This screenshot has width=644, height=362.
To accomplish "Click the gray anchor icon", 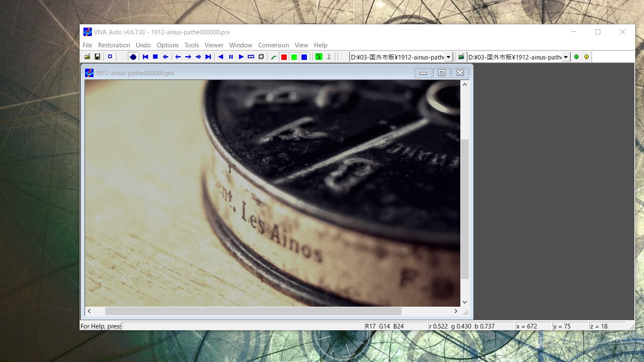I will tap(329, 57).
